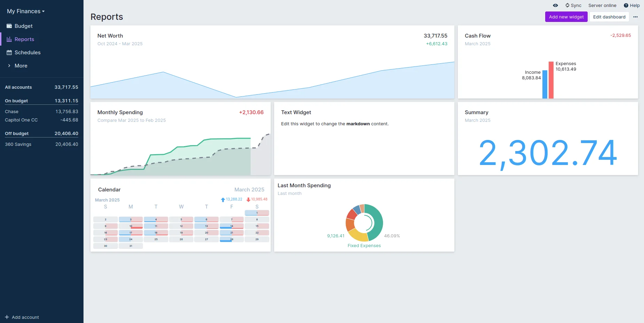Select March 14 in the Calendar widget
Screen dimensions: 644x323
coord(232,226)
